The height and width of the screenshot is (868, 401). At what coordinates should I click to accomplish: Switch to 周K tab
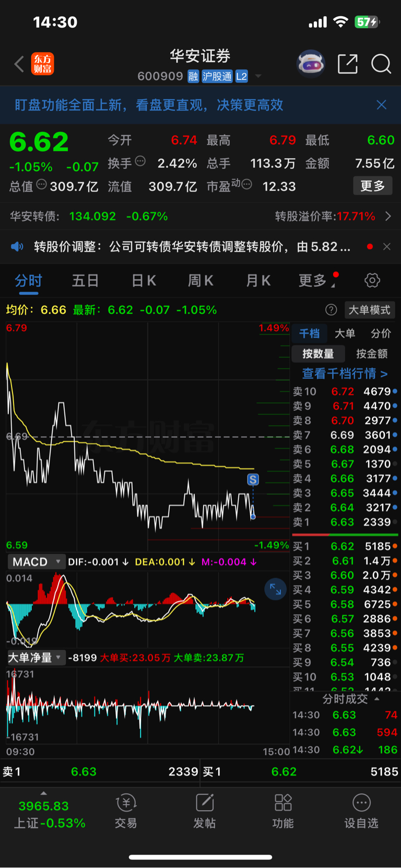[x=200, y=281]
